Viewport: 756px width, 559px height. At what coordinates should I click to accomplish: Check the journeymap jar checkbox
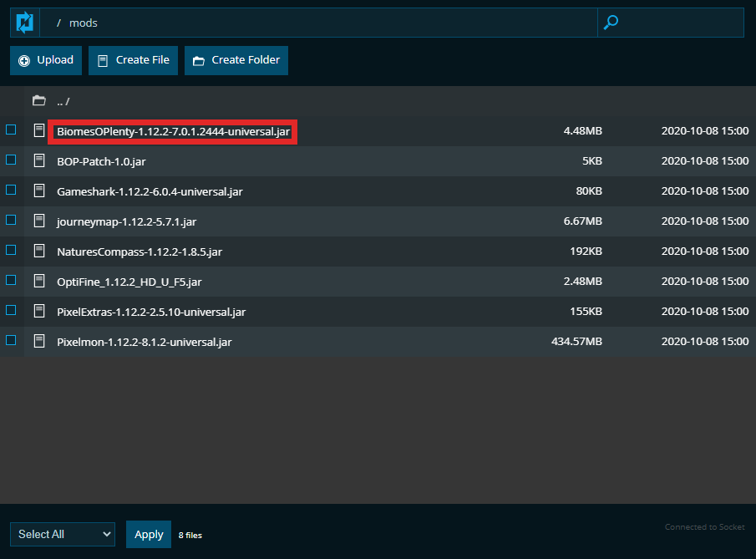[x=11, y=220]
